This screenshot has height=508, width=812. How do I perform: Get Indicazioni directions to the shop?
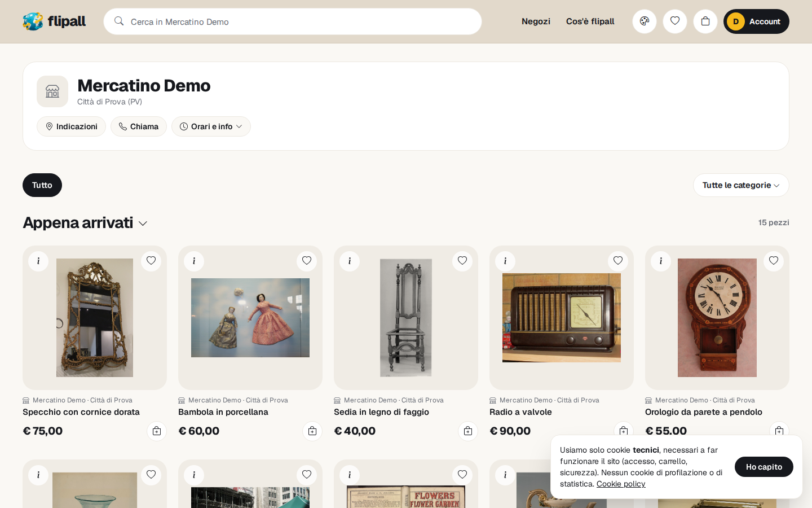[71, 126]
